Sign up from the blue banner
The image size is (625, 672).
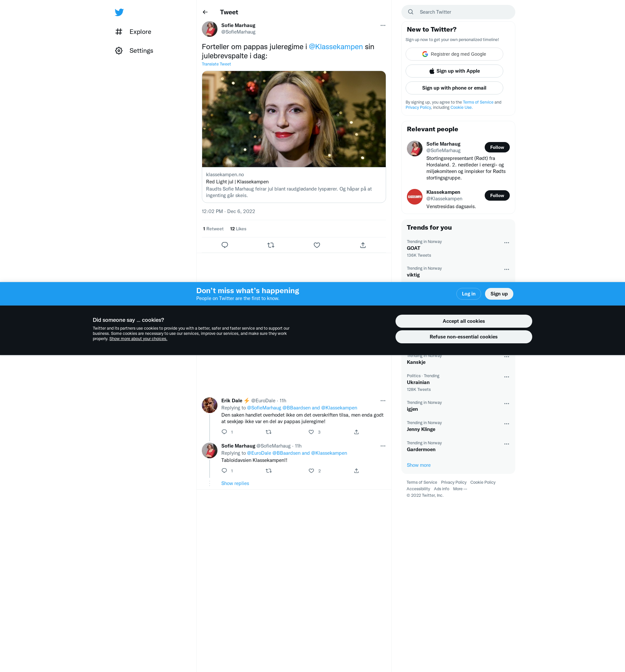499,294
